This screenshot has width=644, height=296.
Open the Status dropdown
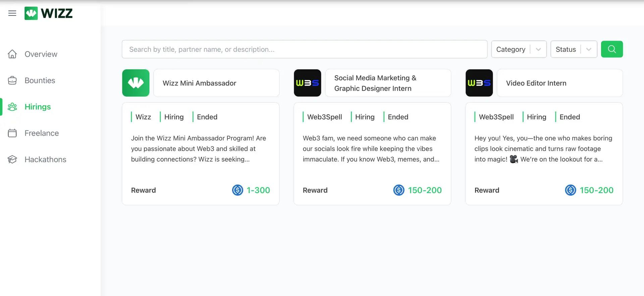pos(566,49)
